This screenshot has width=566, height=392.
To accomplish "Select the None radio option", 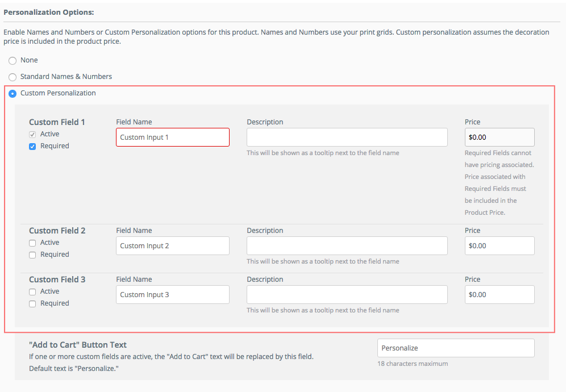I will pos(13,61).
